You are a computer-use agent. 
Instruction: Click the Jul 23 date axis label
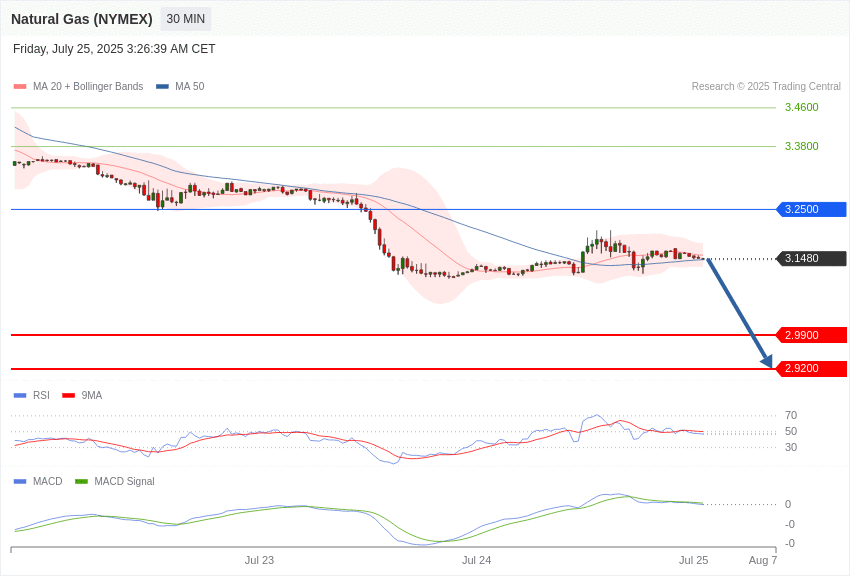(259, 560)
